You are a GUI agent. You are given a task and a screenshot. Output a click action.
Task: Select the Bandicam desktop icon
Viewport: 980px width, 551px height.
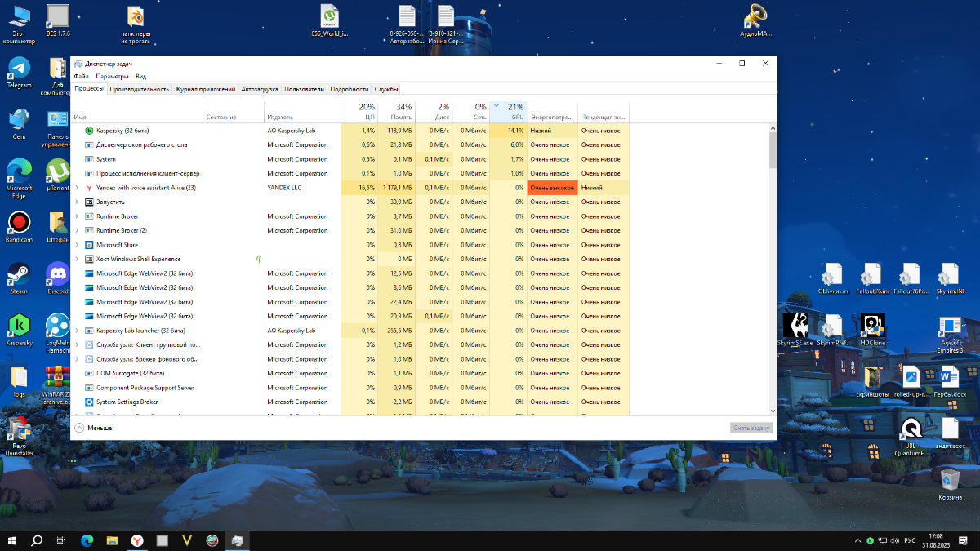pyautogui.click(x=19, y=226)
